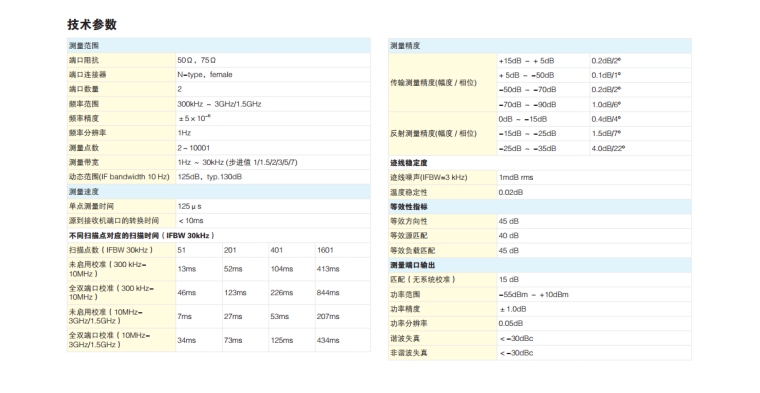Click the 传输测量精度(幅度/相位) label
This screenshot has height=393, width=760.
pyautogui.click(x=433, y=83)
